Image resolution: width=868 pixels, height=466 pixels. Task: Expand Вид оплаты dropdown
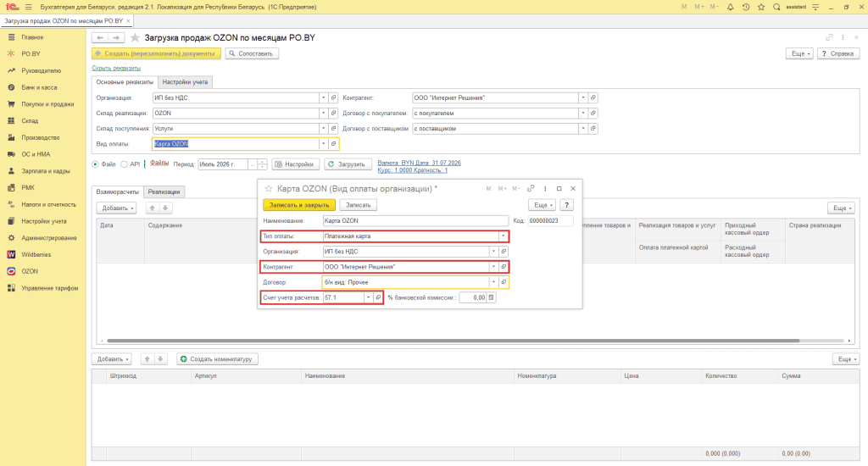323,144
